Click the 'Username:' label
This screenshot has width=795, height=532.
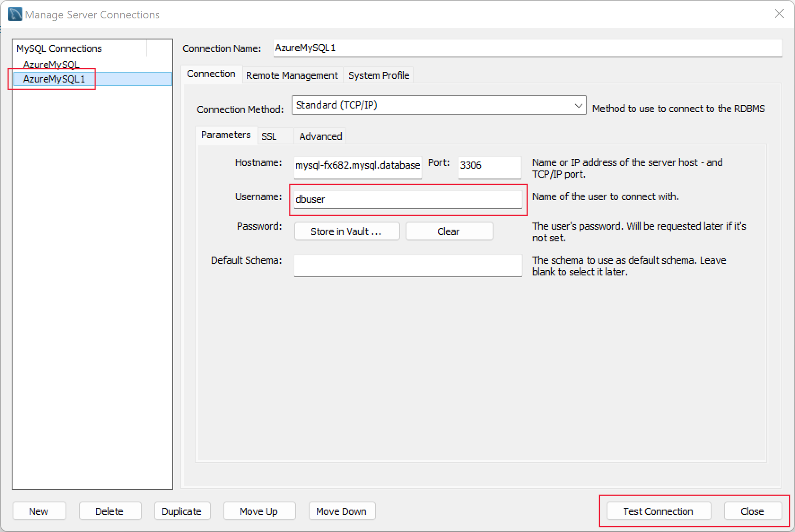[x=258, y=196]
